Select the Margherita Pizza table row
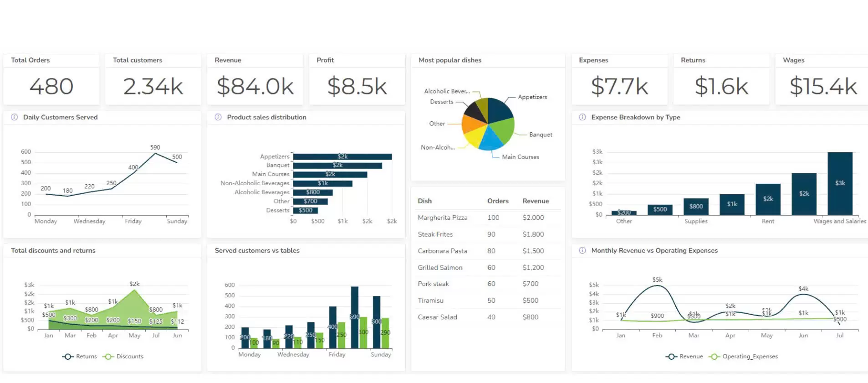 pyautogui.click(x=488, y=218)
